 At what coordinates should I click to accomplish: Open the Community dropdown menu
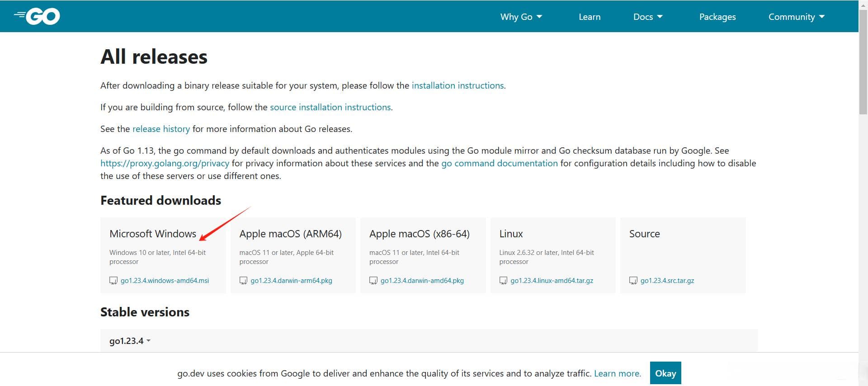click(x=797, y=17)
